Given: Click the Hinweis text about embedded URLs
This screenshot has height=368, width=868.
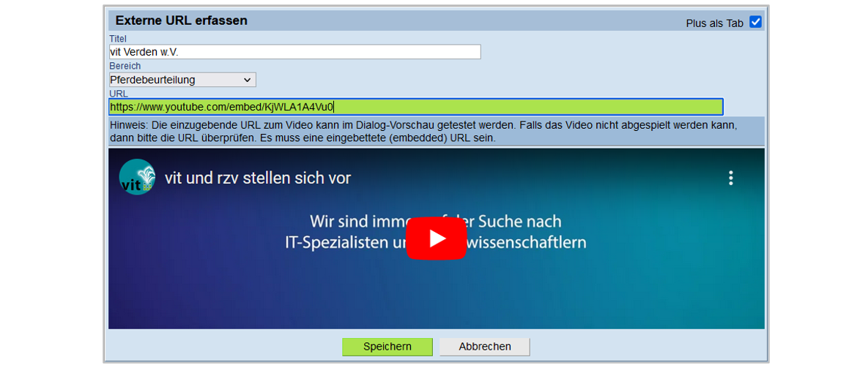Looking at the screenshot, I should pos(423,132).
